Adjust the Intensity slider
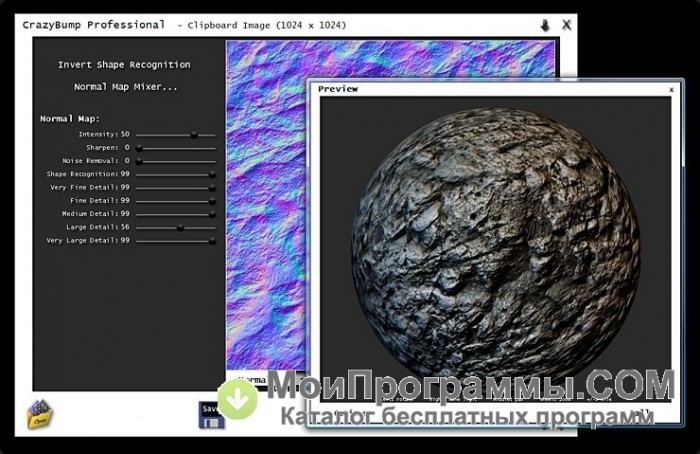This screenshot has width=700, height=454. [x=176, y=135]
